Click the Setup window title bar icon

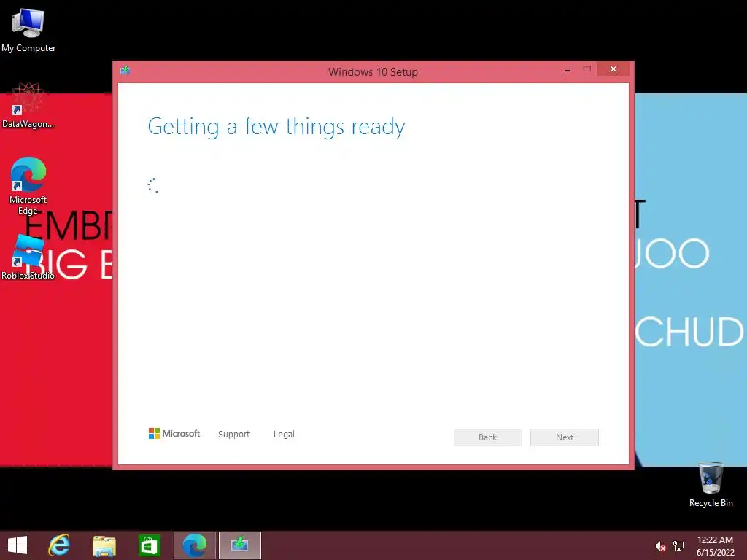click(125, 71)
